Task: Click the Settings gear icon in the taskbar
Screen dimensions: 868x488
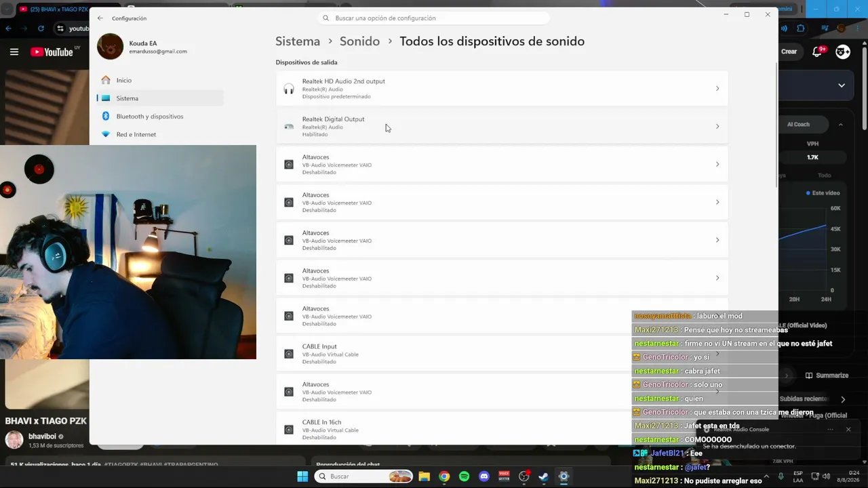Action: tap(564, 476)
